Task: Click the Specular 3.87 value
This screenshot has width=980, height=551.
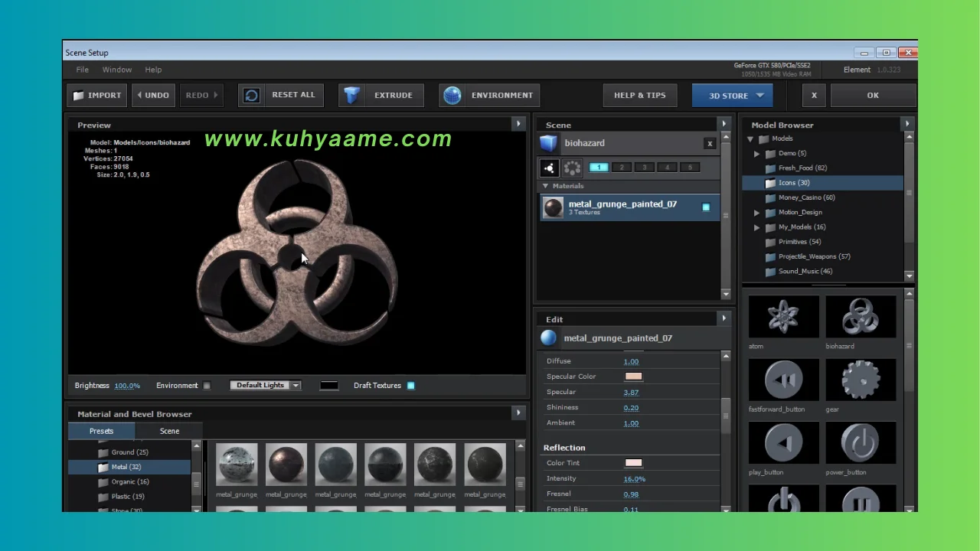Action: [631, 393]
